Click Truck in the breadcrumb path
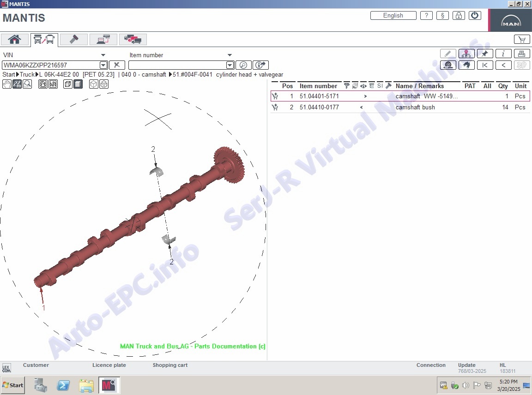Screen dimensions: 532x395 (27, 75)
